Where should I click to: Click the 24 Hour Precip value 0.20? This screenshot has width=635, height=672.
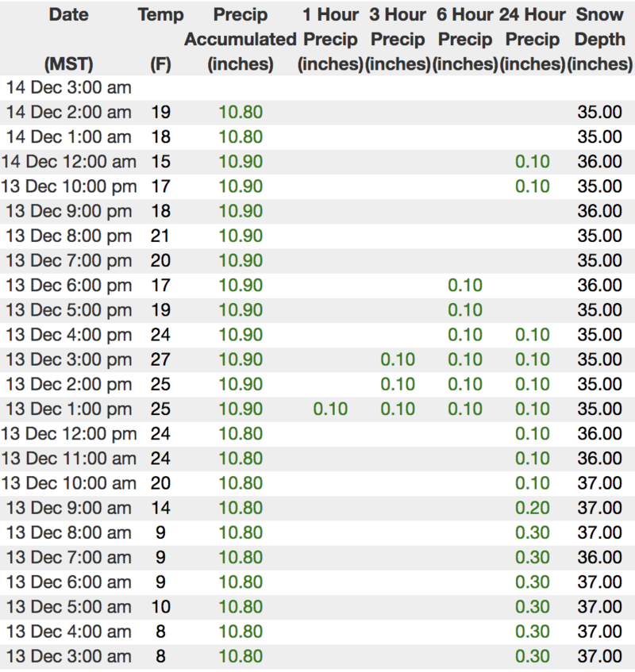tap(533, 509)
